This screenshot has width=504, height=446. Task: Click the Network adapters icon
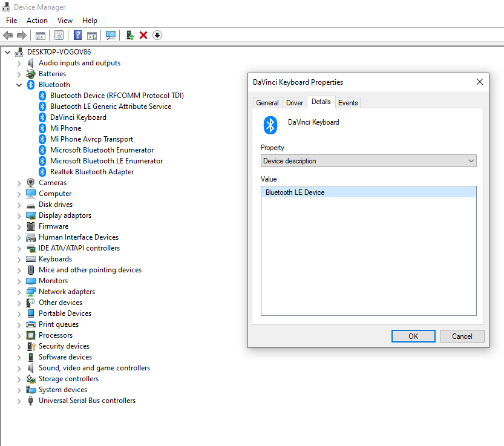coord(30,292)
